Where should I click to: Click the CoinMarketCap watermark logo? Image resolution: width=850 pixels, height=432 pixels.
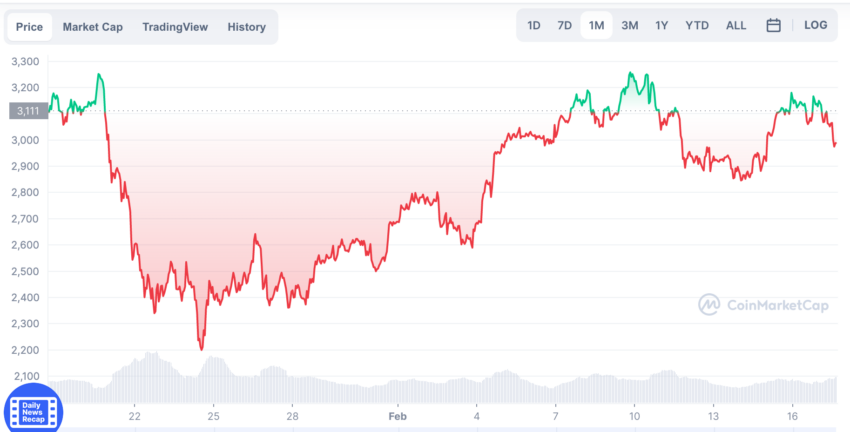click(763, 305)
